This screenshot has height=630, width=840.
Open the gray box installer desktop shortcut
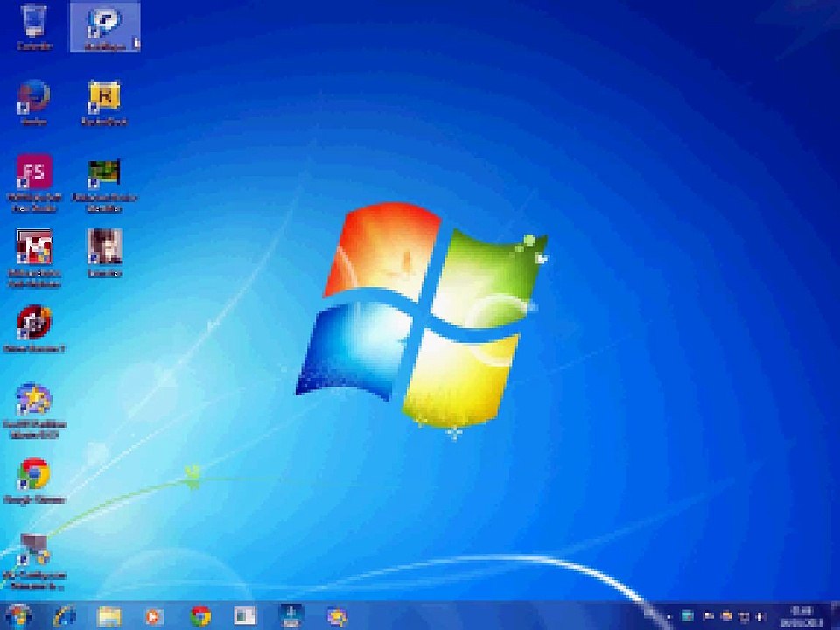(x=34, y=562)
